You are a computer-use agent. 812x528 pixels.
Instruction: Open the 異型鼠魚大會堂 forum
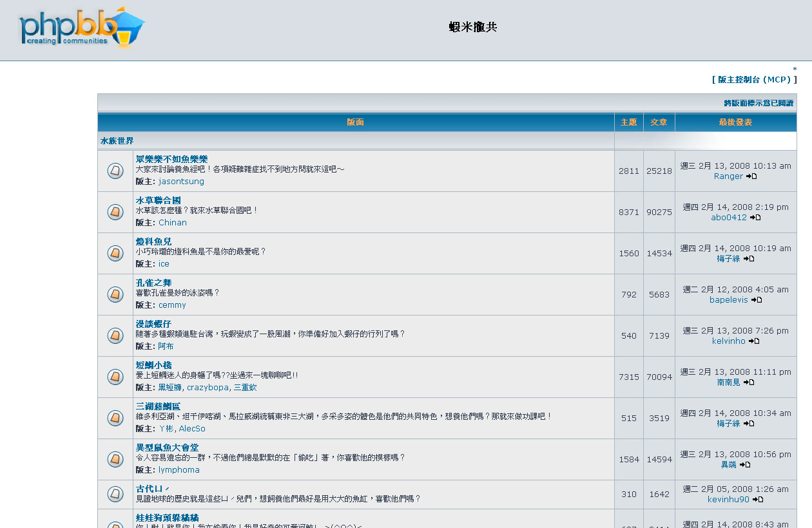tap(168, 448)
